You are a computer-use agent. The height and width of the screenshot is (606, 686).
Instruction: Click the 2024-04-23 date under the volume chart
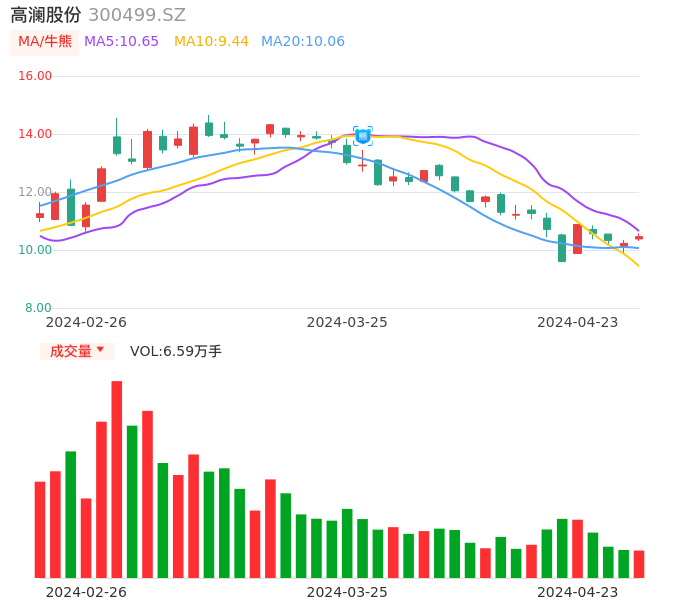[x=578, y=592]
